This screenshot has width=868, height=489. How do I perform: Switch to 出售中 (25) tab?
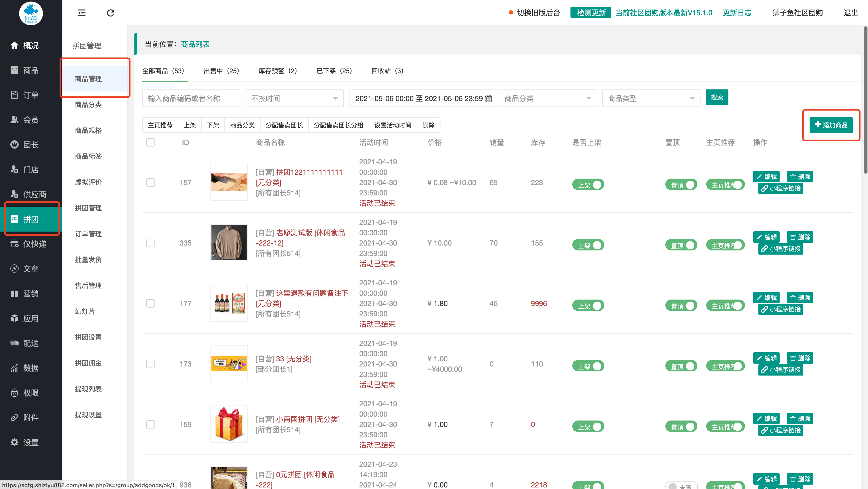pos(221,71)
